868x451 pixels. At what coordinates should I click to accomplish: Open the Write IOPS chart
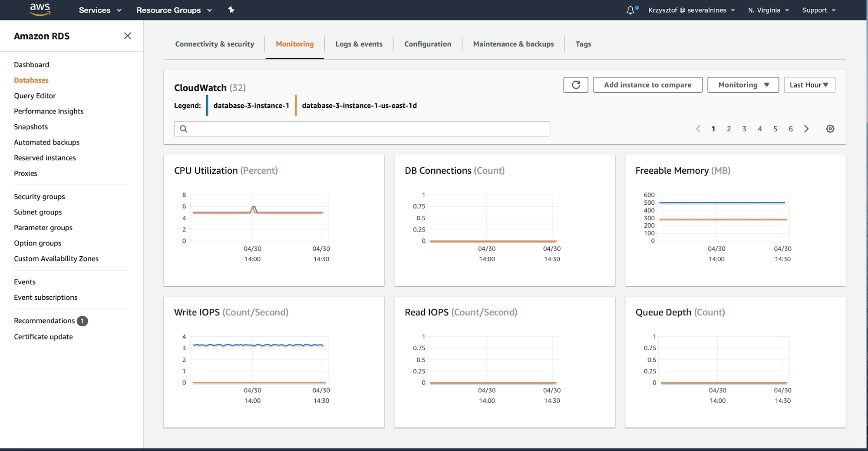click(274, 362)
